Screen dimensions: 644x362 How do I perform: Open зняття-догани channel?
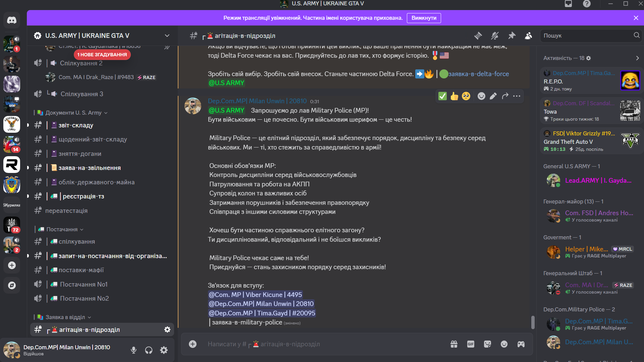click(102, 154)
